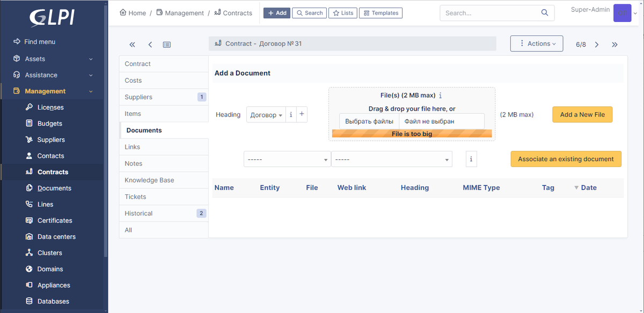Sort table by Name column

224,188
